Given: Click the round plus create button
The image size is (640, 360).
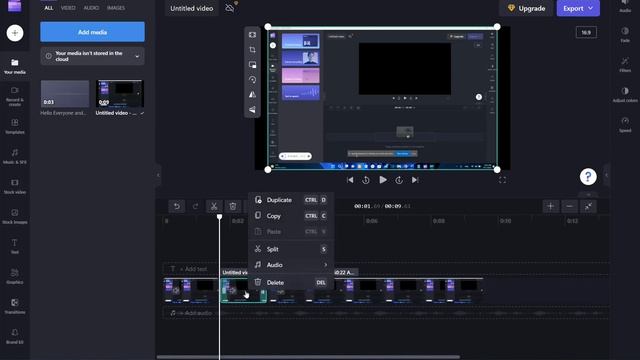Looking at the screenshot, I should click(15, 33).
